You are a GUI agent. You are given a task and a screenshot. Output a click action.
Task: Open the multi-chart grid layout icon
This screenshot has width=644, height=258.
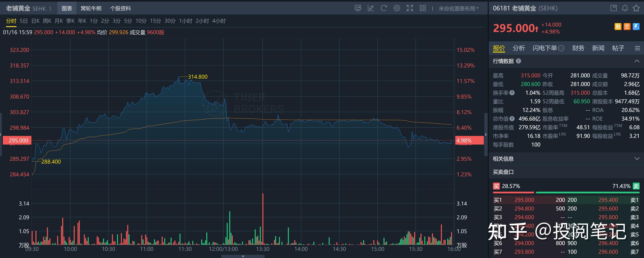(423, 8)
